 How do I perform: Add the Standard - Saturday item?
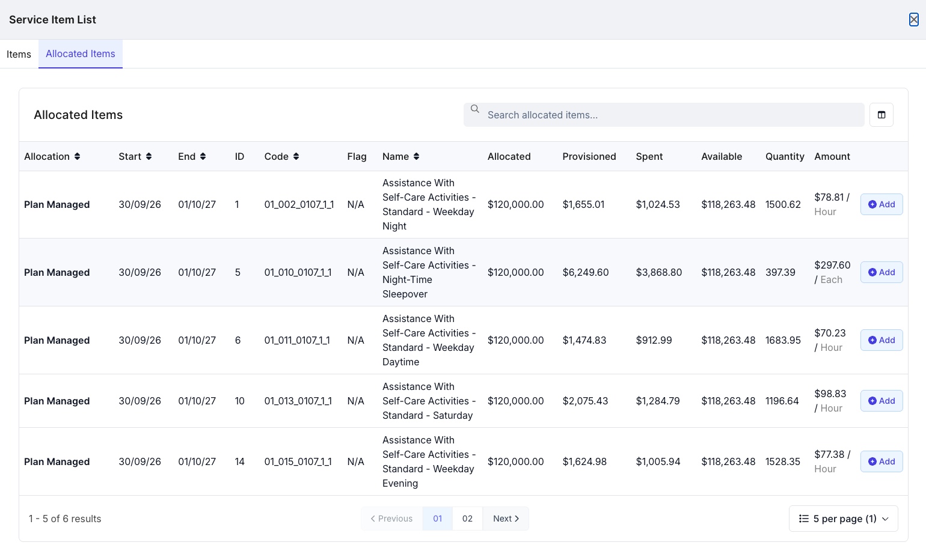tap(882, 401)
